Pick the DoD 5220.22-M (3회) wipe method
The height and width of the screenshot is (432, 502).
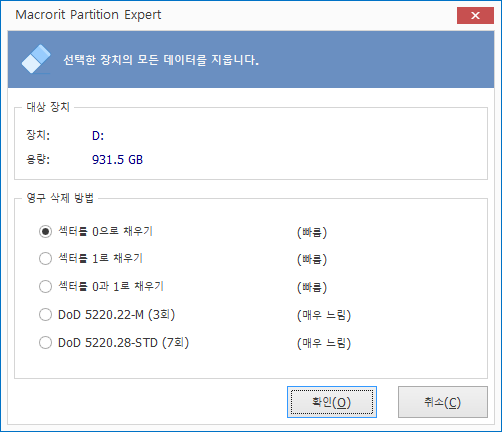(107, 314)
